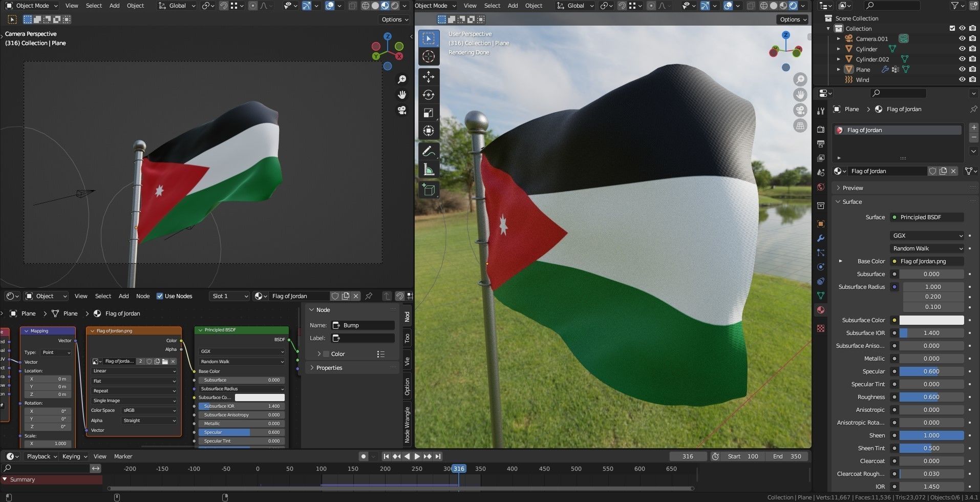Pick the Transform tool in right viewport
This screenshot has height=502, width=980.
(429, 131)
